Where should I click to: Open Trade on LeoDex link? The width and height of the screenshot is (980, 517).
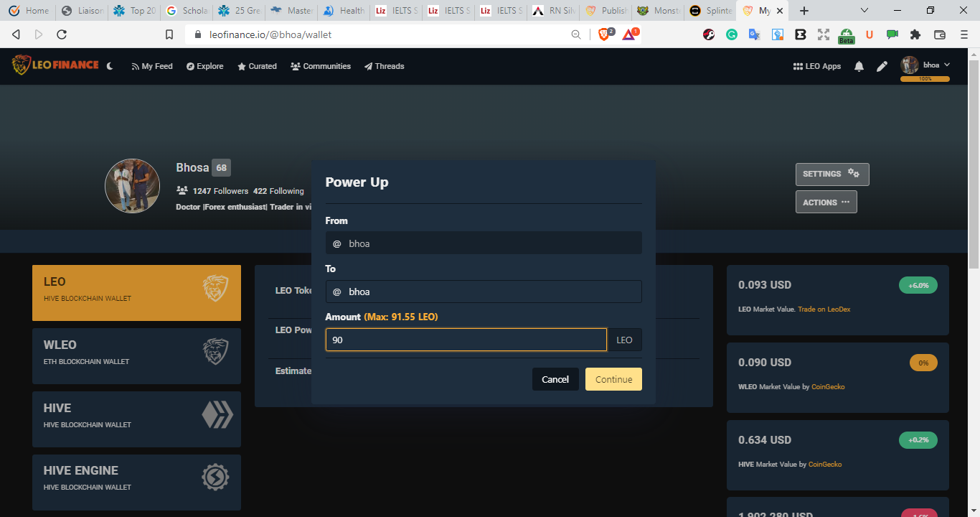point(824,309)
